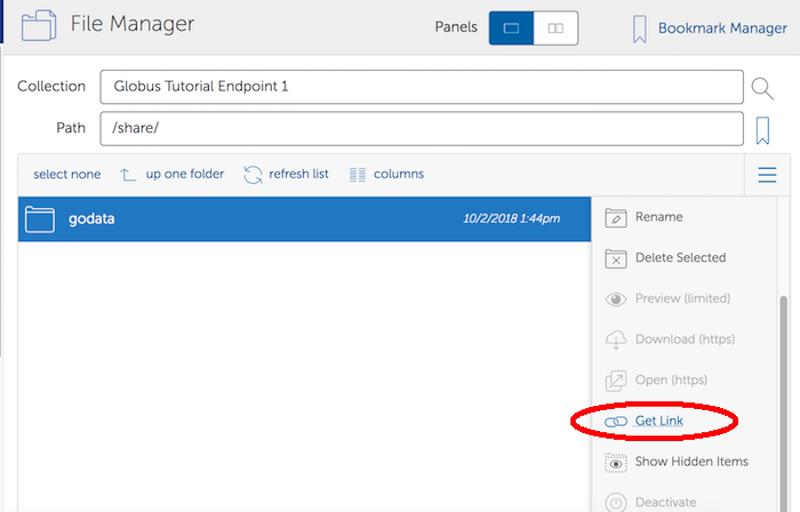800x512 pixels.
Task: Click the Path field showing /share/
Action: pos(421,129)
